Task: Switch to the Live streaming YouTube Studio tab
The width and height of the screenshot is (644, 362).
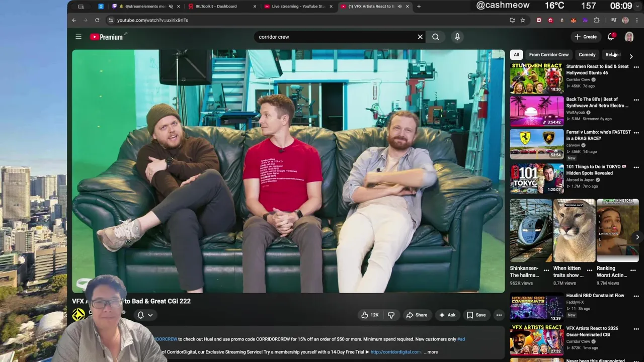Action: tap(298, 7)
